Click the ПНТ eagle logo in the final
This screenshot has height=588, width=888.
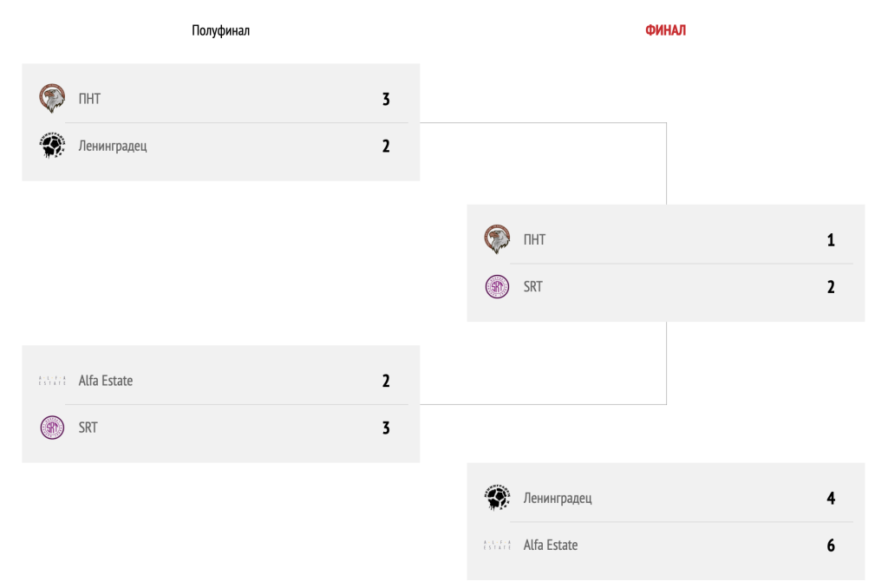pyautogui.click(x=497, y=239)
